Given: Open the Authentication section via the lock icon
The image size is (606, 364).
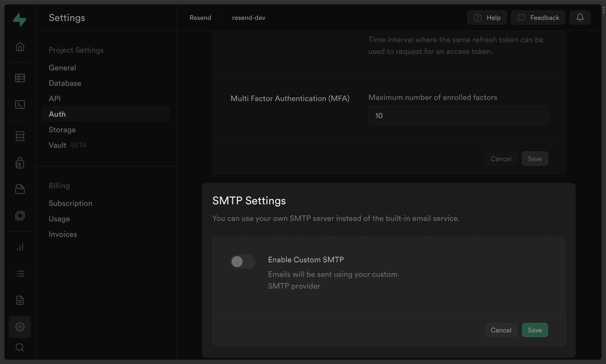Looking at the screenshot, I should [20, 163].
